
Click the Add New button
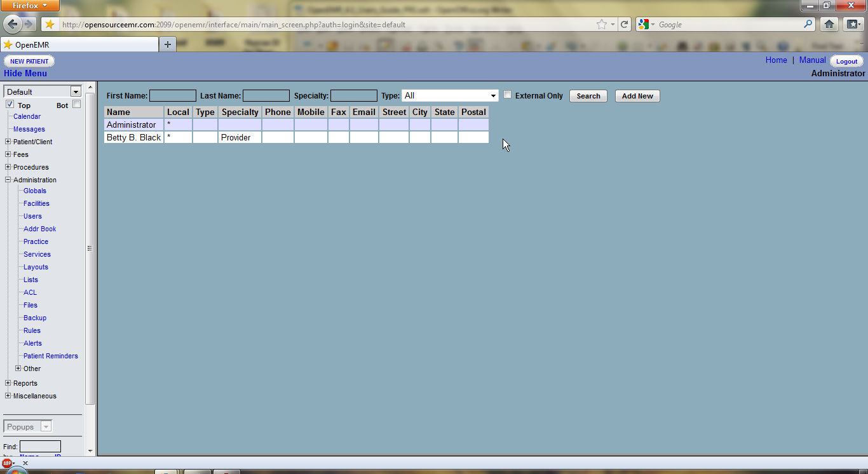pos(637,96)
